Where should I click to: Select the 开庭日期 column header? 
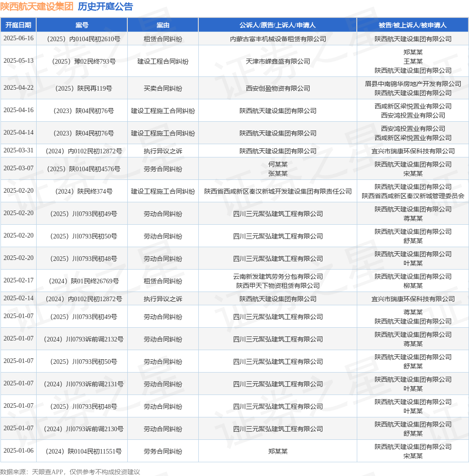pos(18,25)
